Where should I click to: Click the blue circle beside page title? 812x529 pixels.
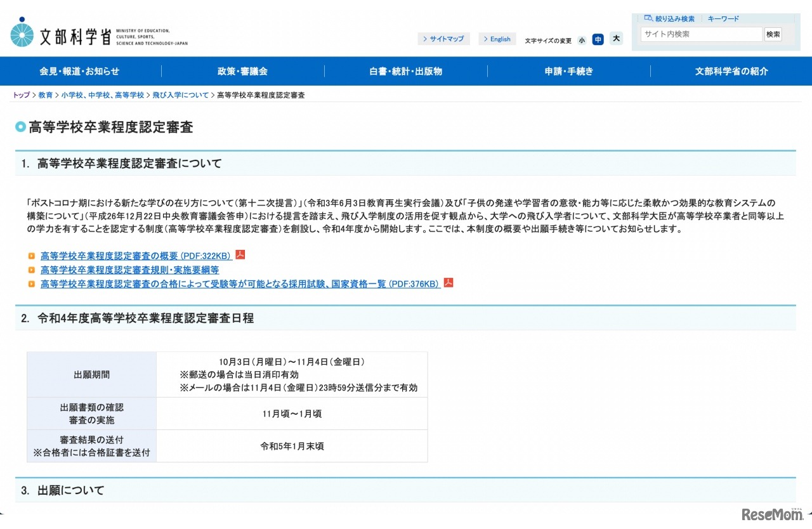[21, 127]
